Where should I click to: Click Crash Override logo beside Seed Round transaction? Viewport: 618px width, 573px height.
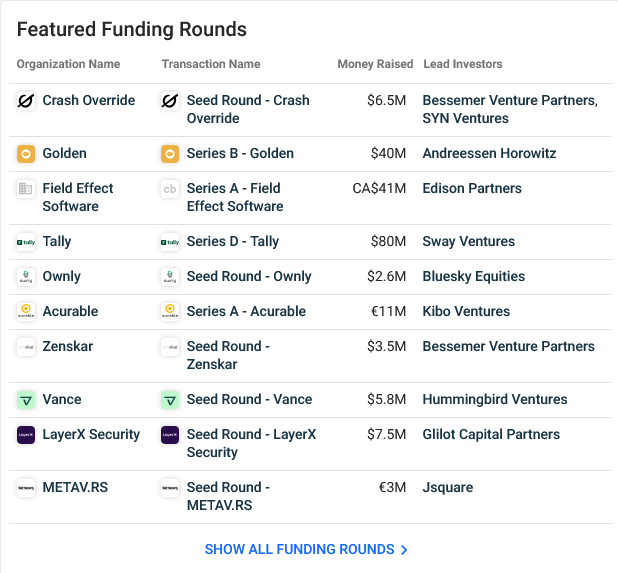coord(170,101)
